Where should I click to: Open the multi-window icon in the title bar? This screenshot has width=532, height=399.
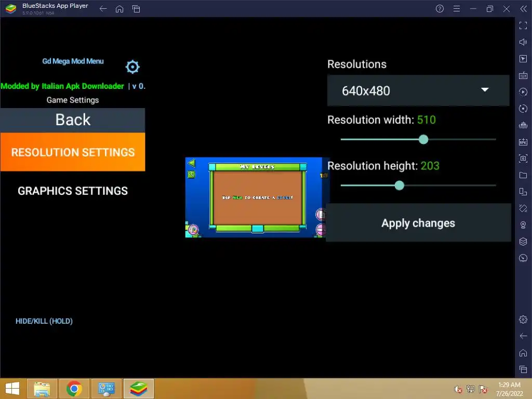(136, 9)
